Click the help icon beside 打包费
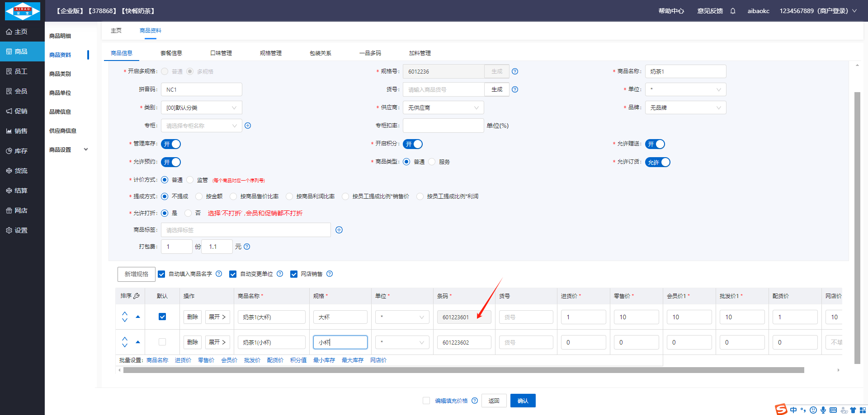868x415 pixels. click(x=247, y=247)
